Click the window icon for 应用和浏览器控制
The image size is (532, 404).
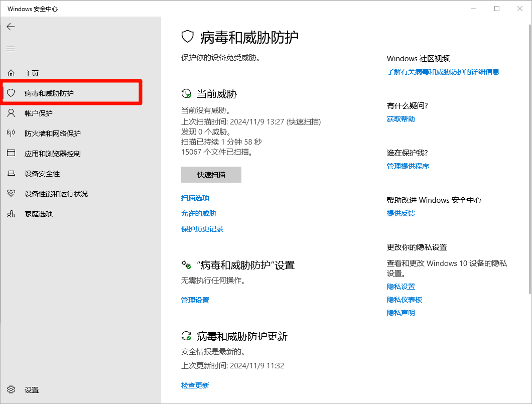coord(11,153)
